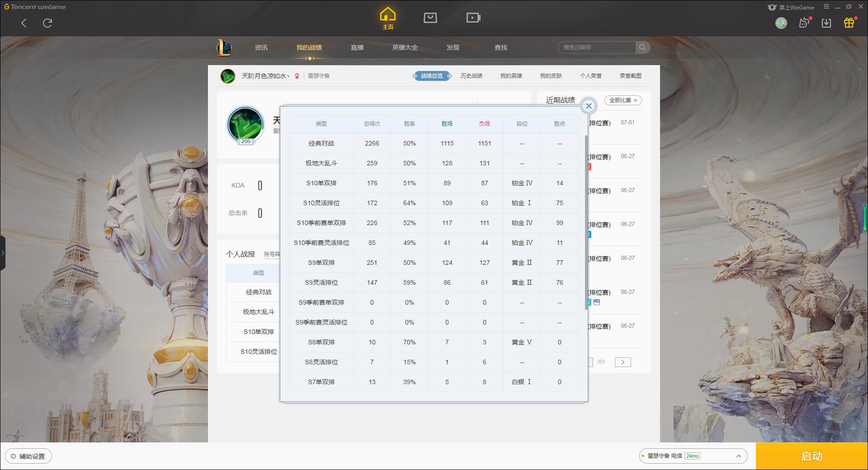Click the 极地大乱斗 row in popup table

(x=434, y=163)
